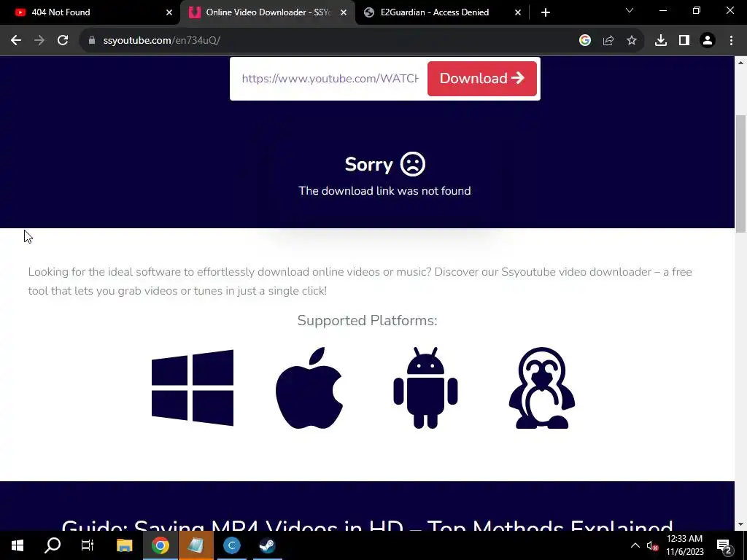
Task: Toggle the side panel icon
Action: tap(684, 41)
